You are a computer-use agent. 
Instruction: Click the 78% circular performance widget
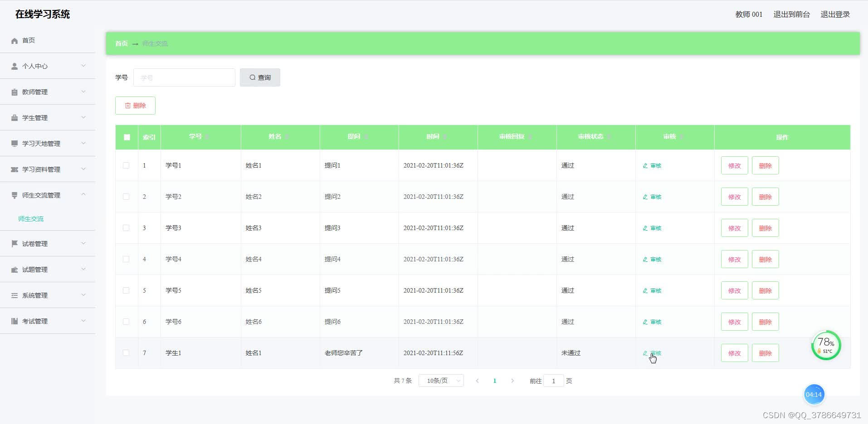[826, 345]
